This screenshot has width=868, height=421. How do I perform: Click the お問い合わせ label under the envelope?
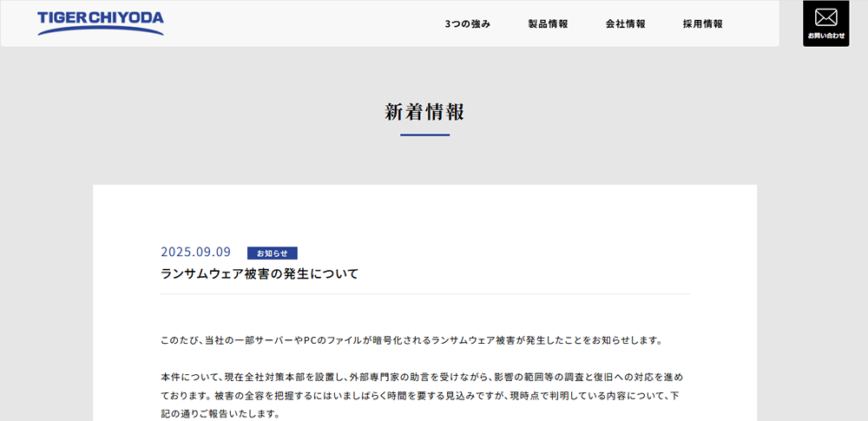(x=825, y=36)
